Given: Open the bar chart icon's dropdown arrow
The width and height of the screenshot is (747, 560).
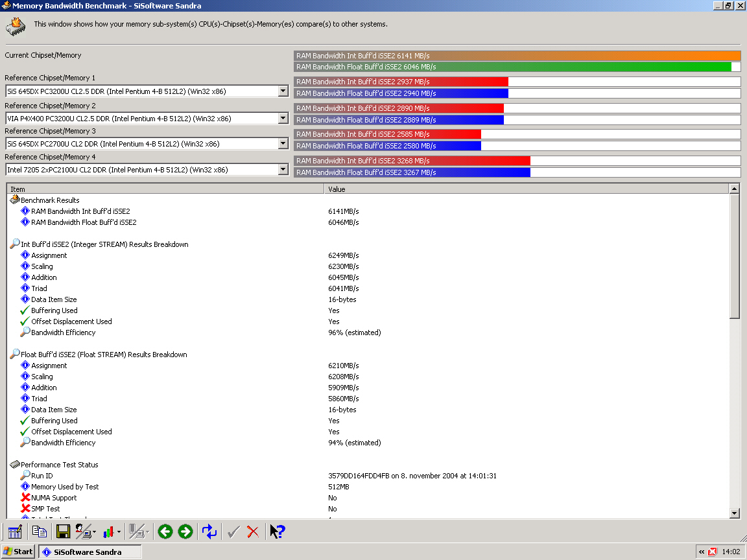Looking at the screenshot, I should [x=119, y=532].
